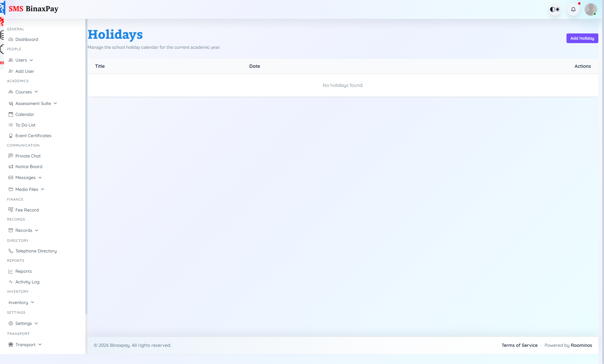Viewport: 604px width, 364px height.
Task: Open the Reports menu item
Action: click(23, 271)
